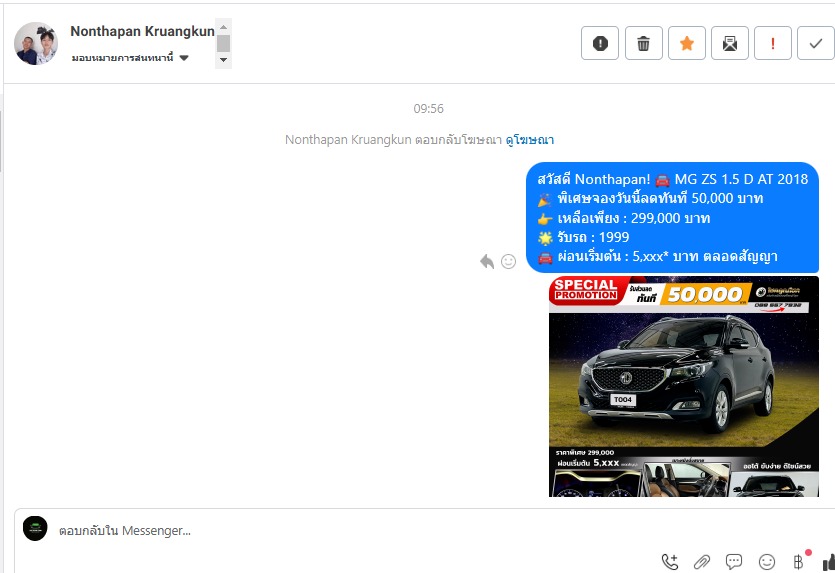Start a call with the phone plus icon
The image size is (835, 573).
coord(670,562)
